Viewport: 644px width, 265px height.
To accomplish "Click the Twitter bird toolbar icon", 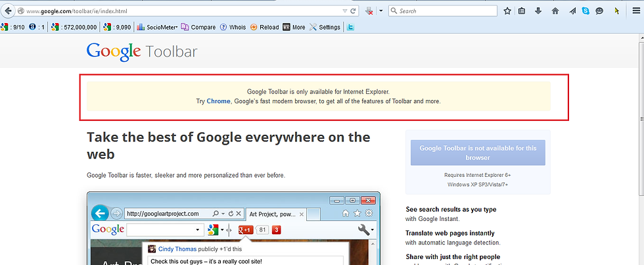I will 350,27.
